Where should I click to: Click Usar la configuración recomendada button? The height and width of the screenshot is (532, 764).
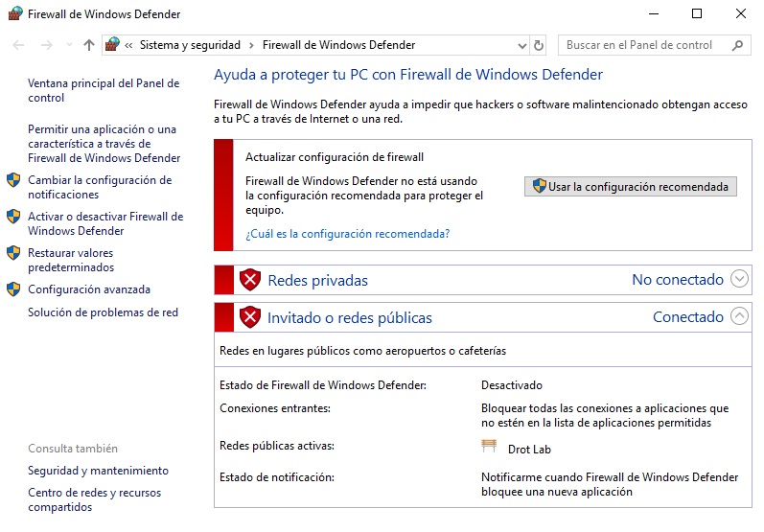point(631,187)
